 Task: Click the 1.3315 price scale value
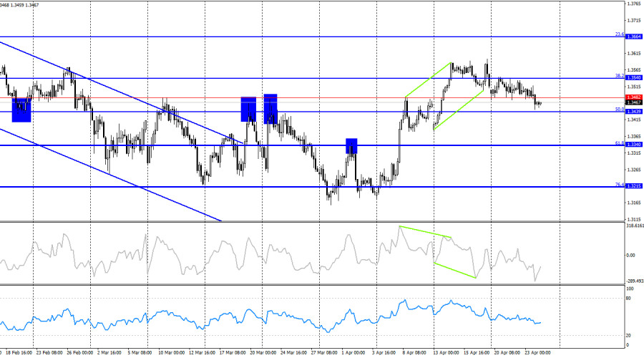point(634,153)
